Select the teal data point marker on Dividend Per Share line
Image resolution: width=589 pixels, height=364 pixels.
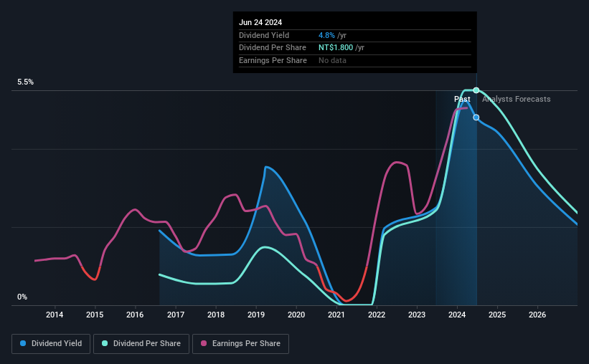tap(476, 90)
